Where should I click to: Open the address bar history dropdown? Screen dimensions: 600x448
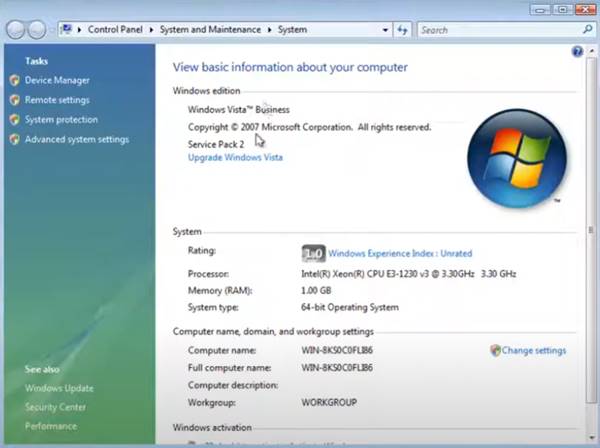(x=385, y=30)
